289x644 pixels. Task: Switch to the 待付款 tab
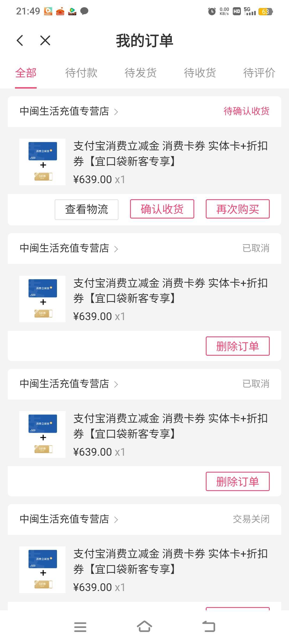pos(81,73)
